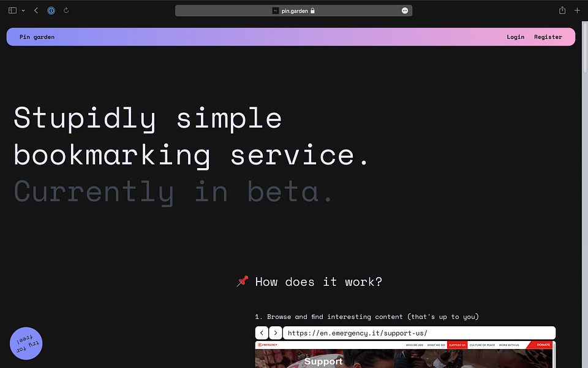Click WHO WE ARE in preview navigation
This screenshot has width=588, height=368.
pyautogui.click(x=415, y=345)
